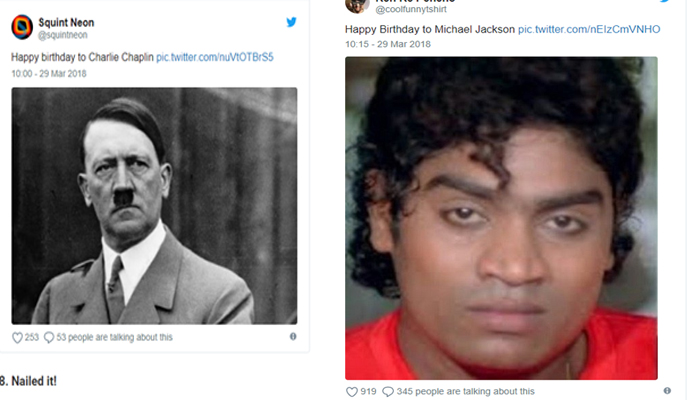Open replies bubble on the Michael Jackson tweet
Viewport: 700px width, 400px height.
(x=388, y=392)
